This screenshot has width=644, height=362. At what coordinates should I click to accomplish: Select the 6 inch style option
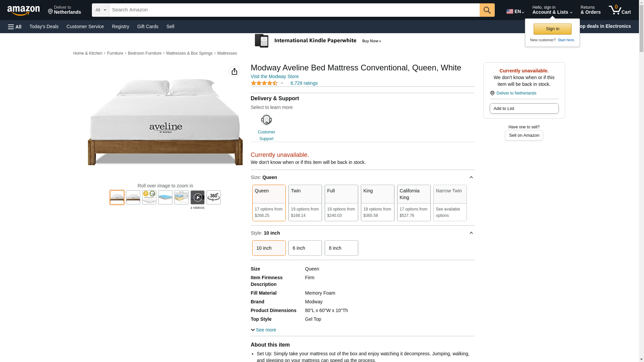click(x=305, y=248)
